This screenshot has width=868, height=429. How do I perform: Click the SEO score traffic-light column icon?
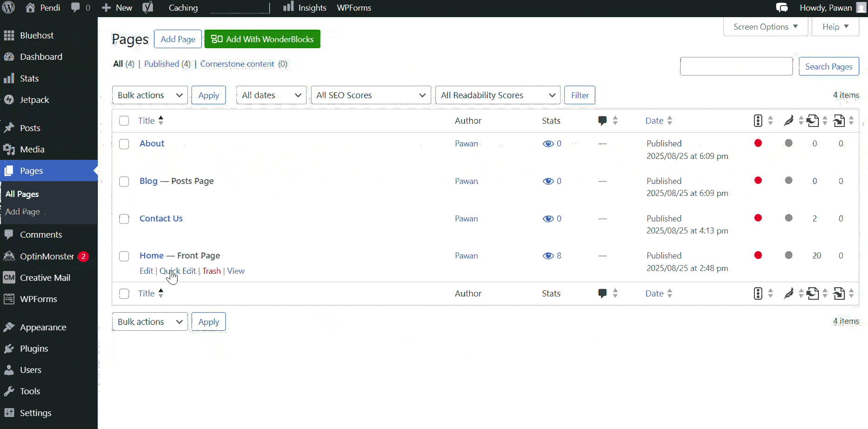pyautogui.click(x=758, y=120)
